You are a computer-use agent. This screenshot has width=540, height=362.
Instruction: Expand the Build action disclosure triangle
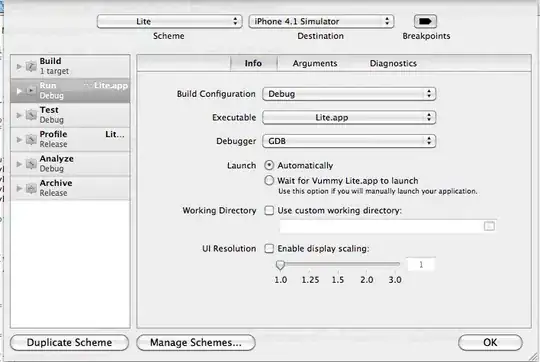[x=19, y=66]
